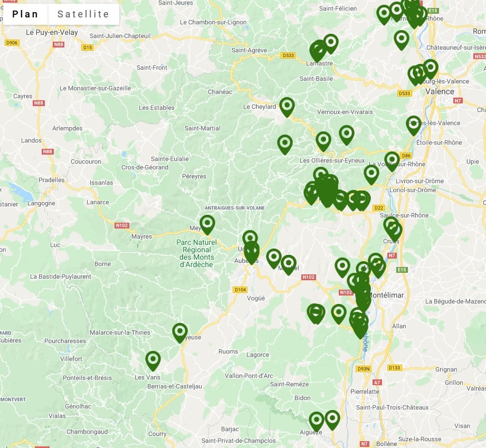Click the Valence city label
The height and width of the screenshot is (448, 486).
440,91
